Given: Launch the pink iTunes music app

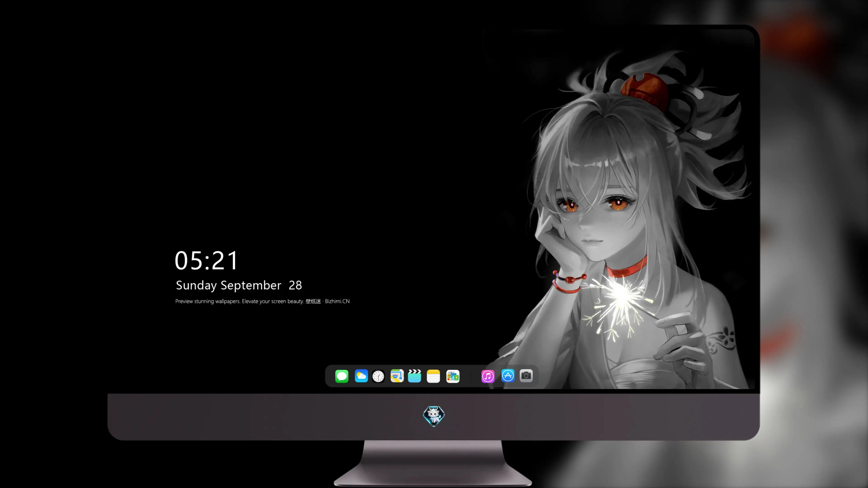Looking at the screenshot, I should 488,376.
